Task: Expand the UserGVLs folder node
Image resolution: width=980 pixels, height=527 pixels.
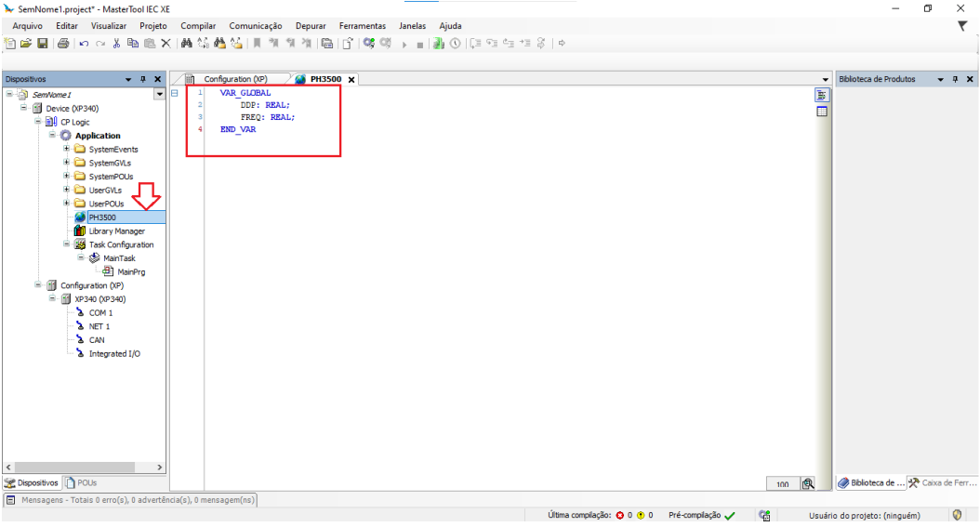Action: (67, 190)
